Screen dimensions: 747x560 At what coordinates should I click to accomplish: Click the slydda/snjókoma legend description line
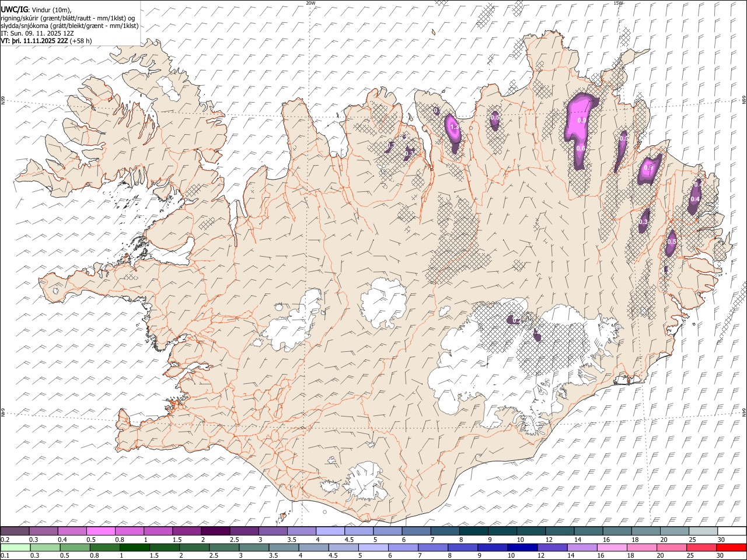tap(69, 26)
